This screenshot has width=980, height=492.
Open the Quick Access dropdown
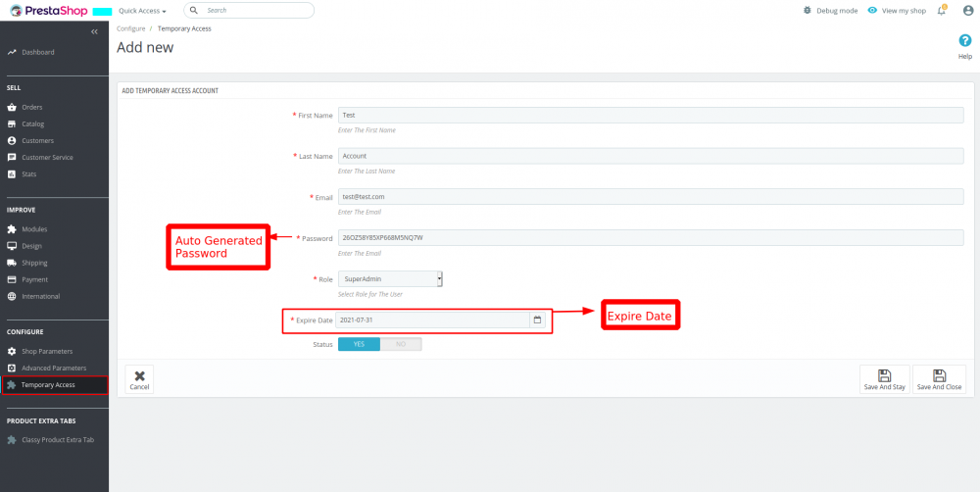point(142,11)
